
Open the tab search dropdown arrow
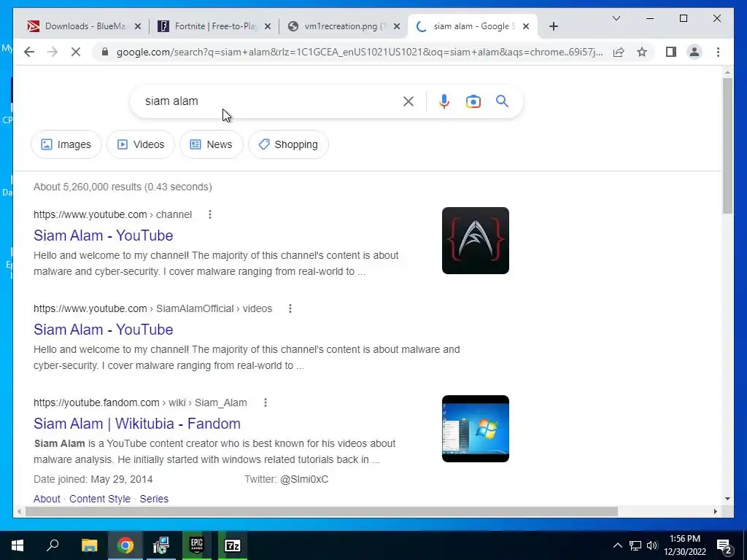pos(616,18)
